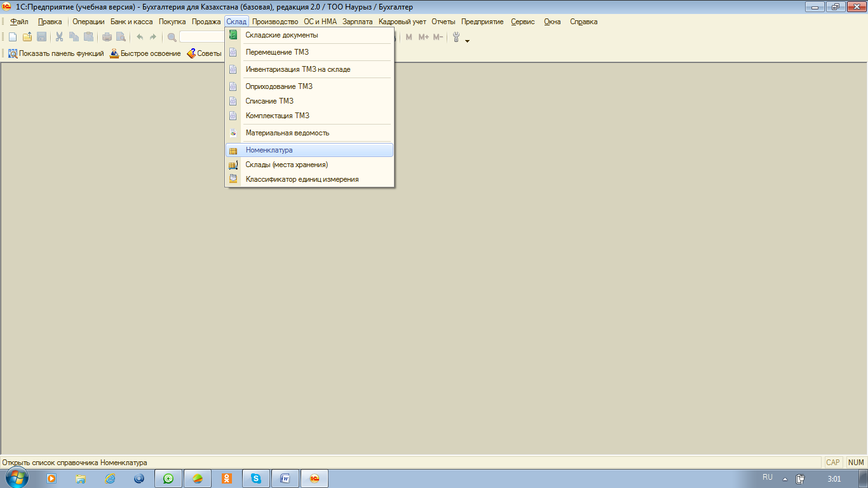
Task: Click the M- memory subtract button
Action: [x=438, y=37]
